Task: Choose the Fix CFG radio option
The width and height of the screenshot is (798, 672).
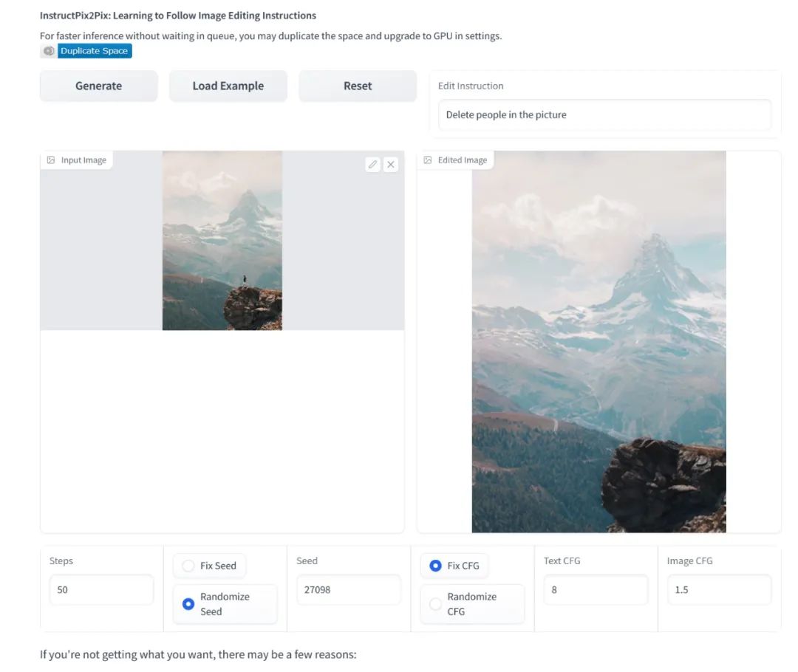Action: click(x=435, y=566)
